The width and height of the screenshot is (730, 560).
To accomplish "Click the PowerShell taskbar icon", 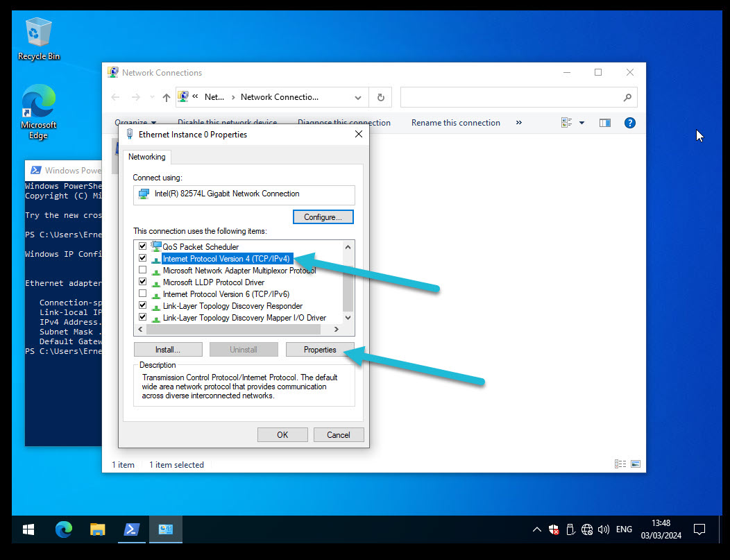I will click(131, 530).
